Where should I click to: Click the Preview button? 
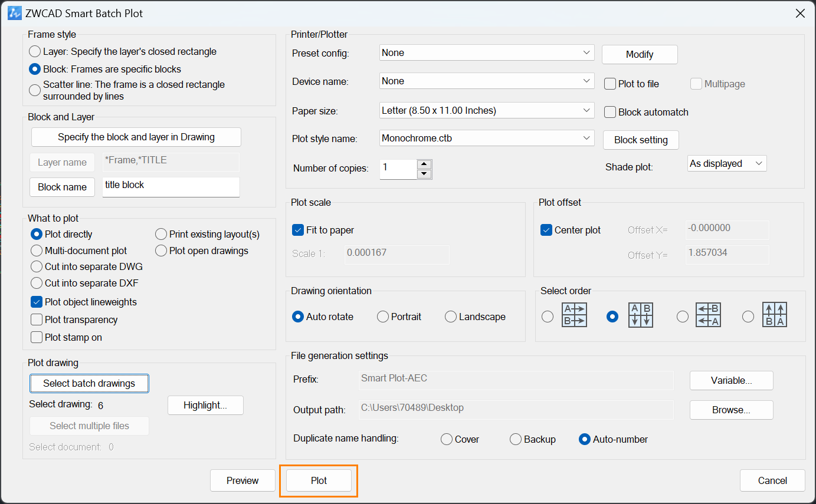click(242, 480)
